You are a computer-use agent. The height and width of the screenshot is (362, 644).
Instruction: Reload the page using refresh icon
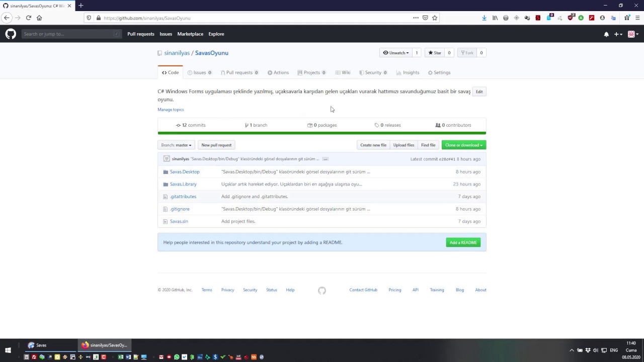29,18
